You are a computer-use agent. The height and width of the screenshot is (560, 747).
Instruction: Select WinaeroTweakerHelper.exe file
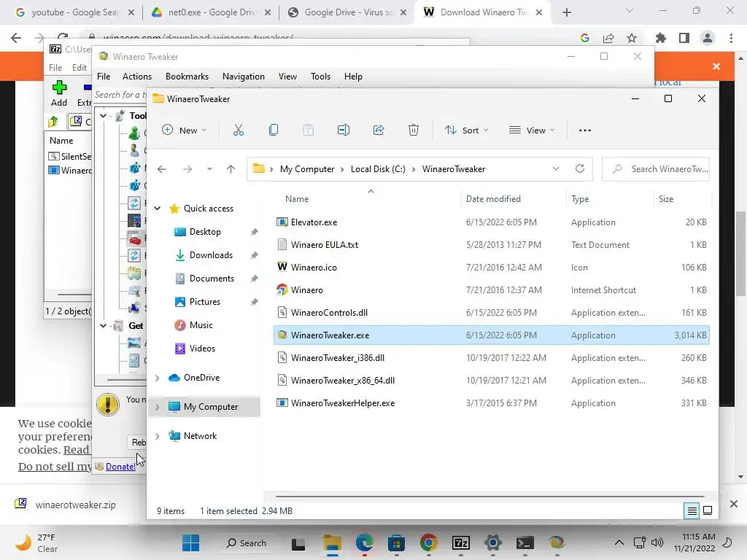point(491,403)
